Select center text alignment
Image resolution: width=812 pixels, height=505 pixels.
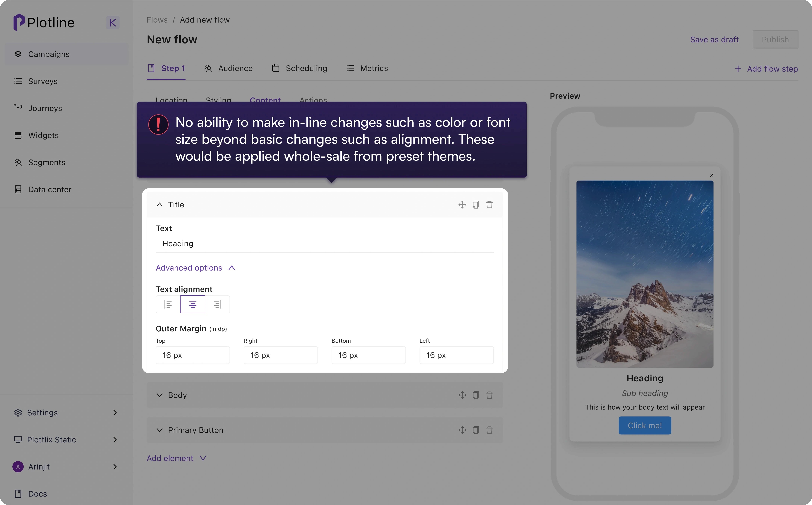click(x=193, y=304)
